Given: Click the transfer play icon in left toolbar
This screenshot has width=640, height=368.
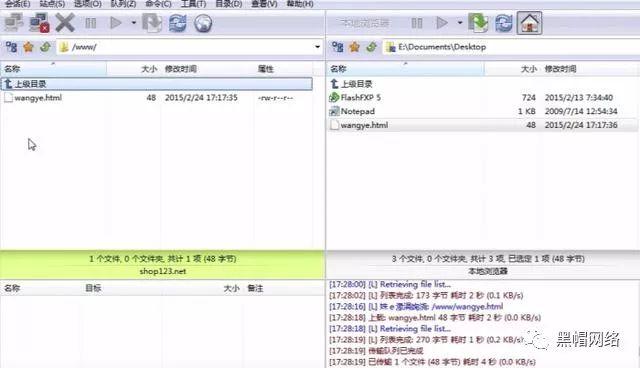Looking at the screenshot, I should pos(116,23).
